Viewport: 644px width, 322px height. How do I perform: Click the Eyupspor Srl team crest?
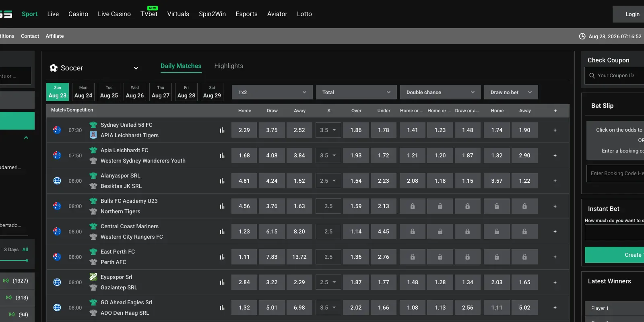(93, 277)
